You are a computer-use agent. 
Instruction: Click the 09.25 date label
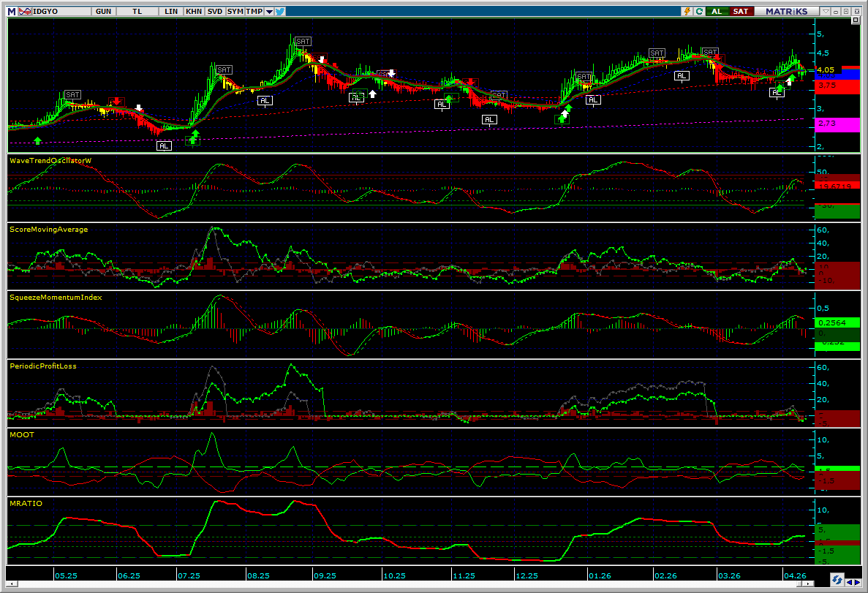325,576
